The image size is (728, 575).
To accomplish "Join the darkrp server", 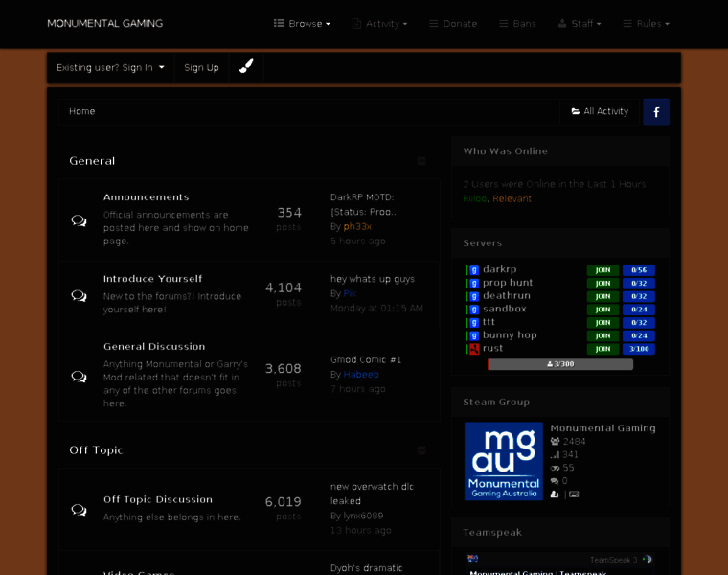I will coord(603,270).
